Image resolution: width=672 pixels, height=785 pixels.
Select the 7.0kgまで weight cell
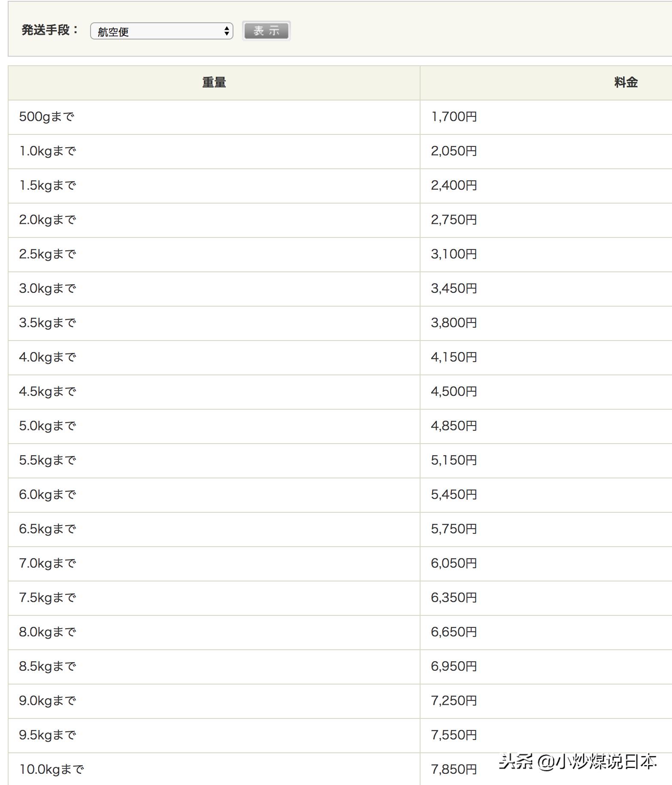coord(48,563)
